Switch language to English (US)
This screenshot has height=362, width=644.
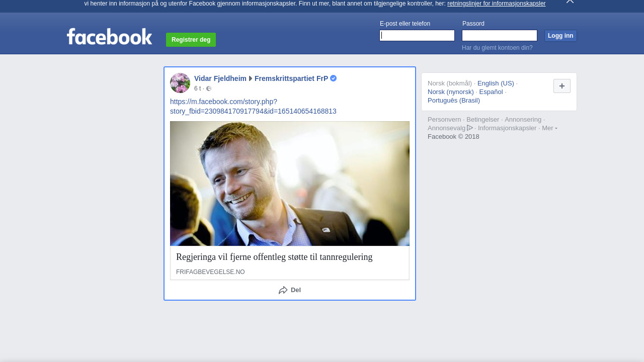[496, 83]
